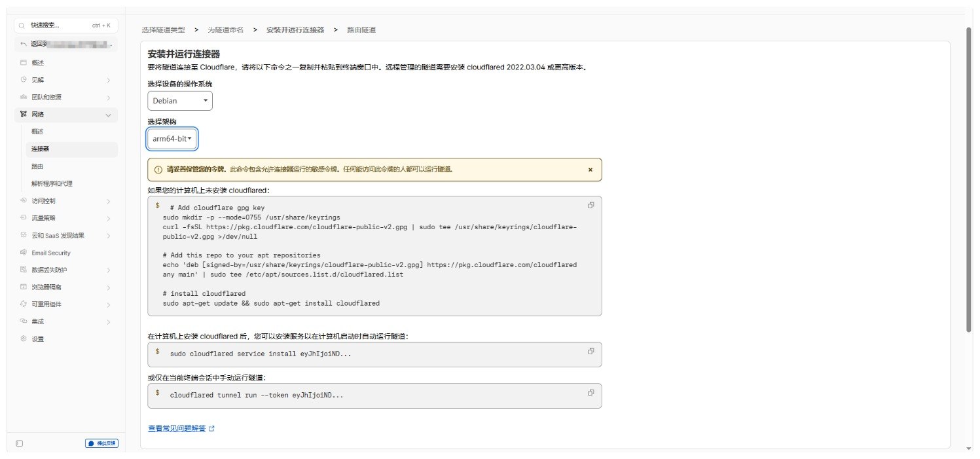The width and height of the screenshot is (980, 459).
Task: Dismiss the token warning banner
Action: coord(590,170)
